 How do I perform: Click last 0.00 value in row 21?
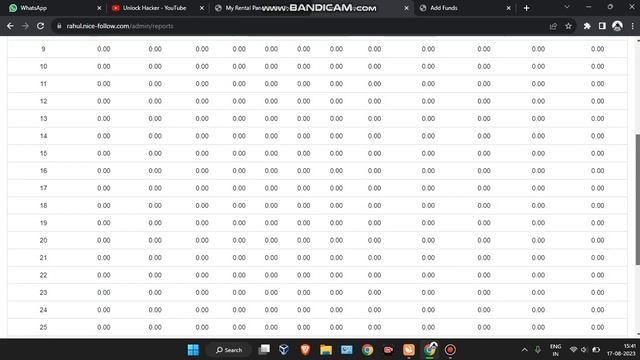(598, 258)
